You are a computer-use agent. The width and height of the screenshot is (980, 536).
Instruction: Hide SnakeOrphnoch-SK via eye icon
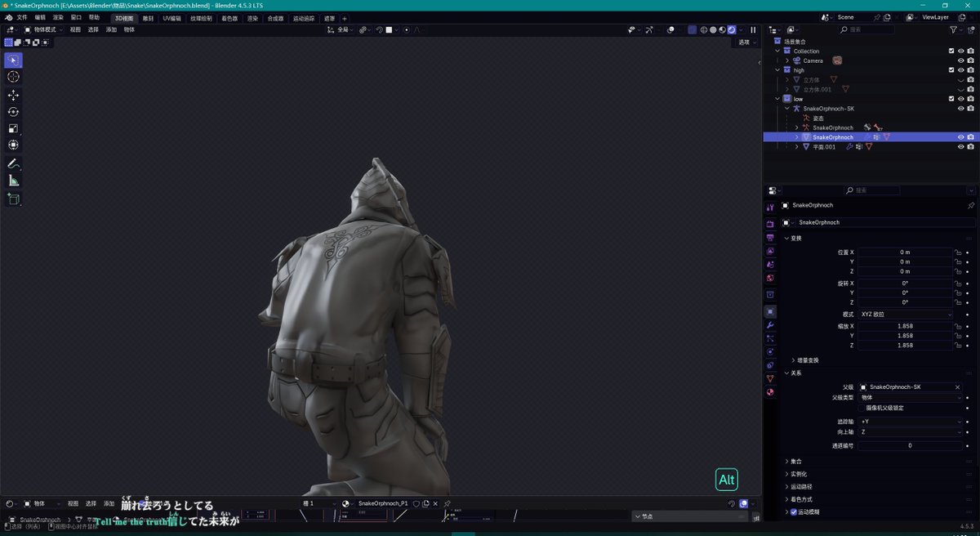960,108
